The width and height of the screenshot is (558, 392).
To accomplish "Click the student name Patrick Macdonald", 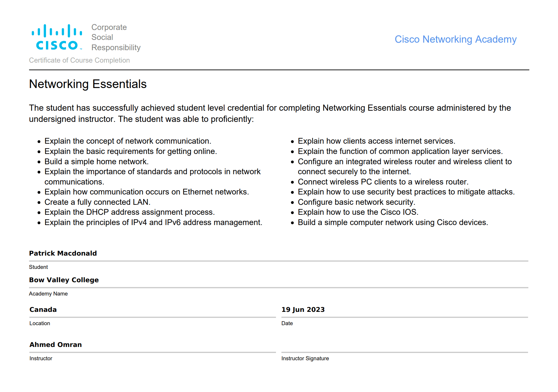I will (63, 253).
